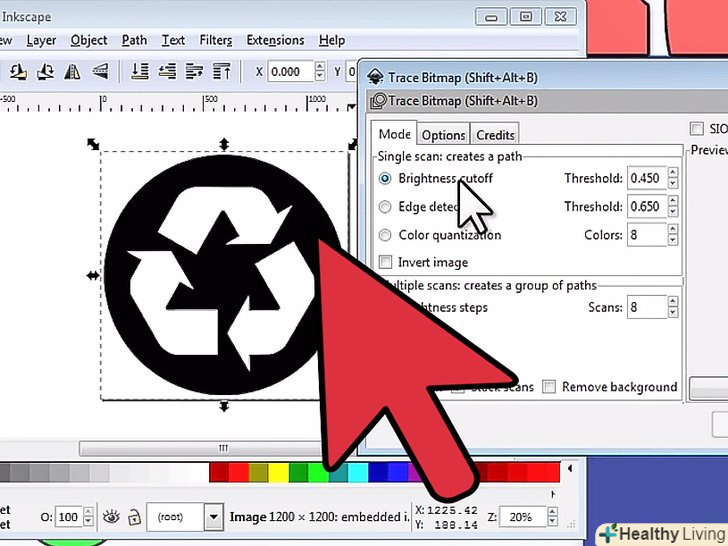Viewport: 728px width, 546px height.
Task: Toggle current layer visibility eye icon
Action: click(111, 517)
